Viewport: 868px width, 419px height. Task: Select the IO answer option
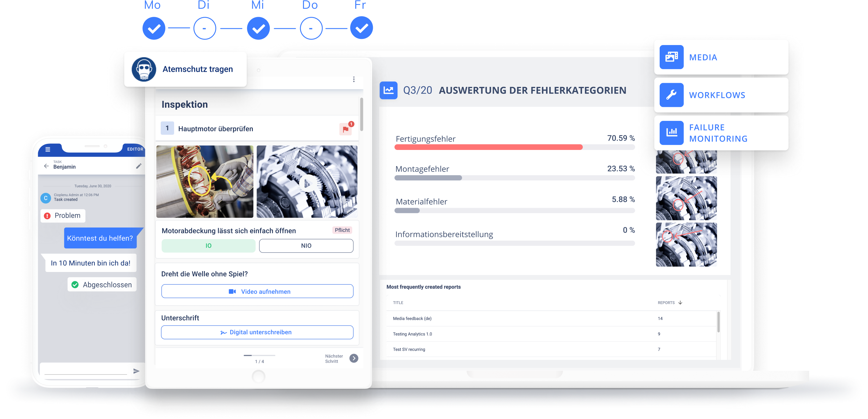tap(208, 246)
